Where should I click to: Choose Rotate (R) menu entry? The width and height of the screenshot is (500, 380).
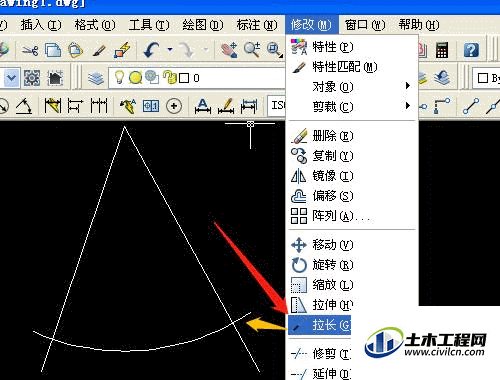(x=352, y=265)
